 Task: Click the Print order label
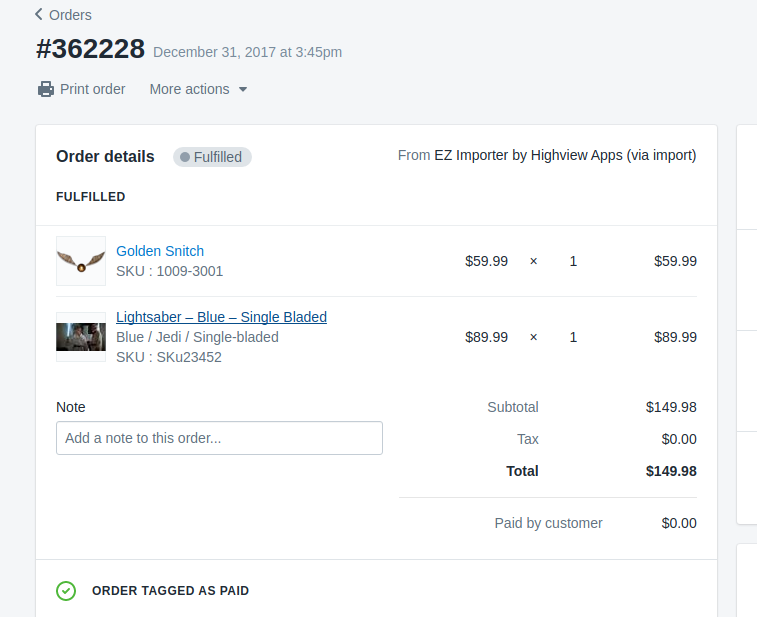pos(92,89)
